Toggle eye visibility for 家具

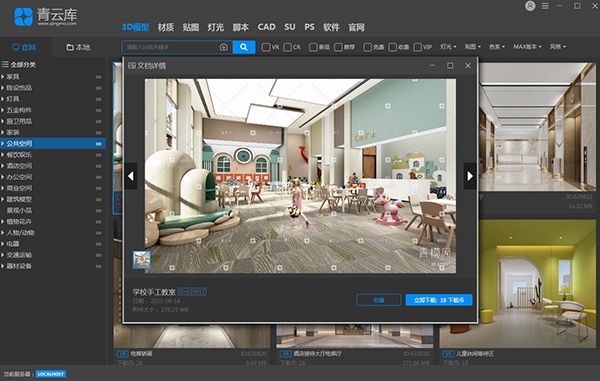click(x=98, y=77)
